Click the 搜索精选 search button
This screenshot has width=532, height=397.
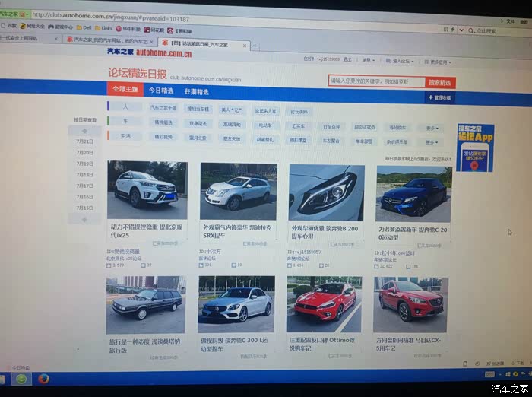(x=439, y=82)
